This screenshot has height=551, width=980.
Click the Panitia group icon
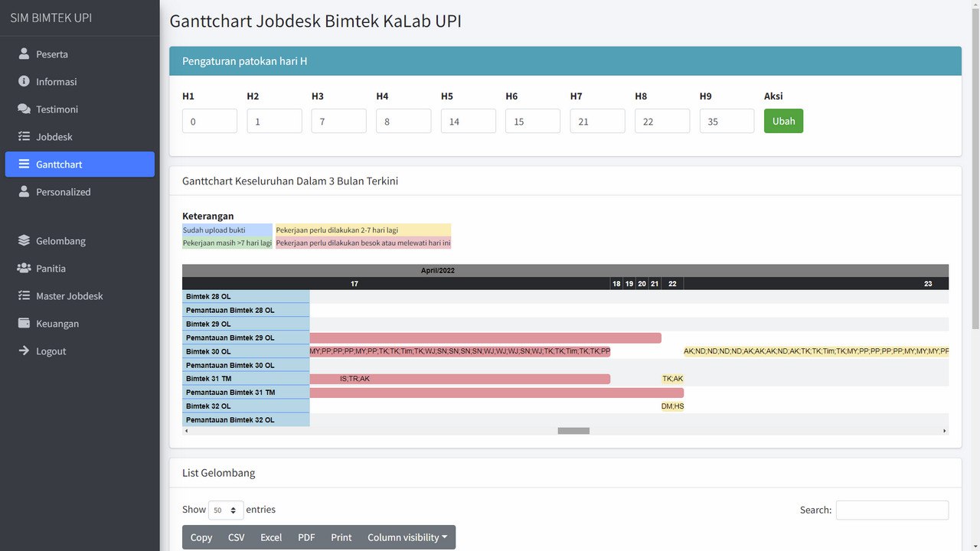point(24,269)
